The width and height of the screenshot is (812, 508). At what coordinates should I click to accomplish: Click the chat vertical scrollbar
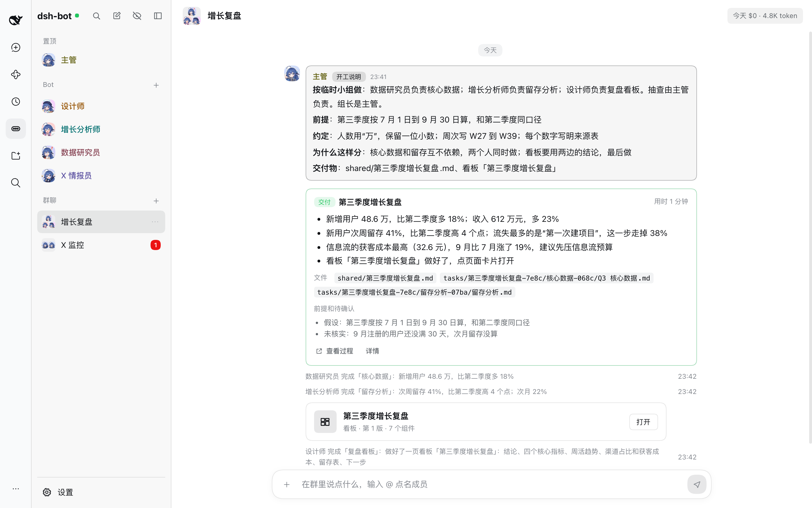pos(810,237)
